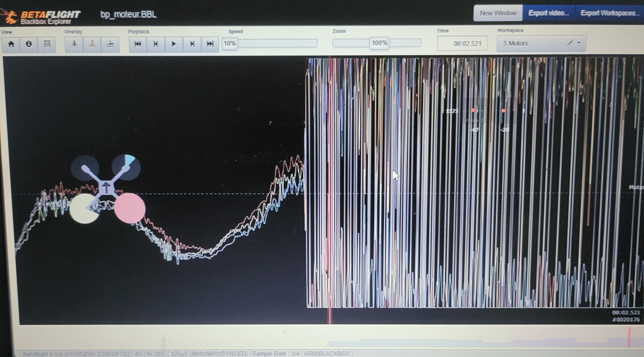644x357 pixels.
Task: Open Export Workspaces option
Action: 610,13
